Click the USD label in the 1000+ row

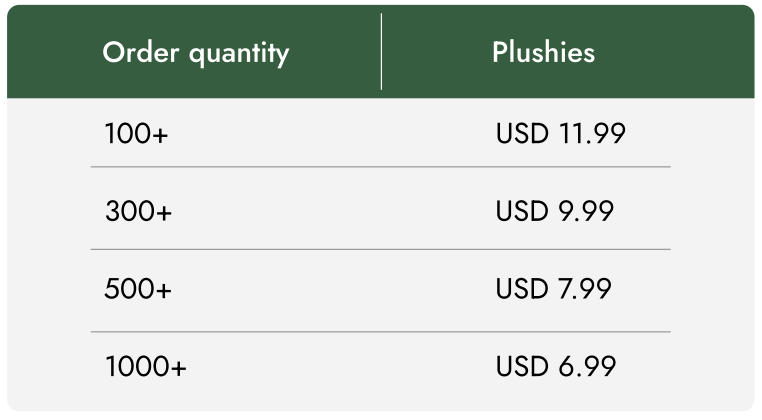click(521, 367)
